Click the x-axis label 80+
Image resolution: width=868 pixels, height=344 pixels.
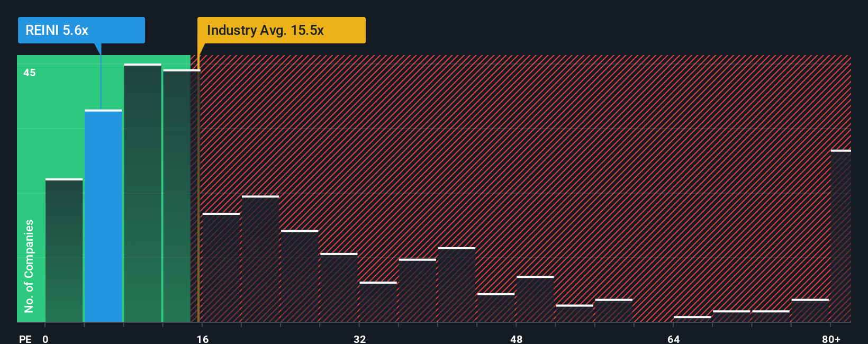pos(831,339)
